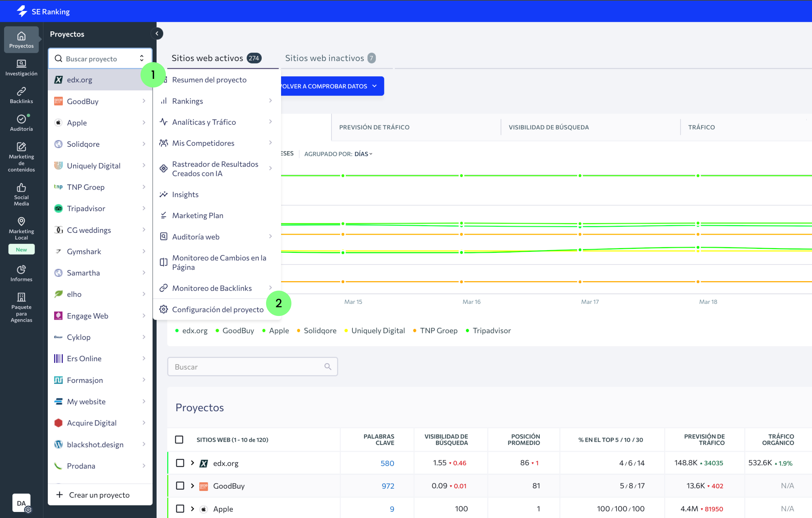
Task: Toggle Tripadvisor series in chart legend
Action: coord(488,330)
